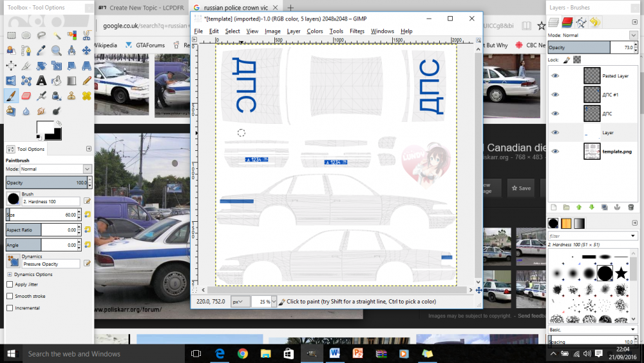The height and width of the screenshot is (363, 644).
Task: Switch to the Channels tab
Action: point(567,22)
